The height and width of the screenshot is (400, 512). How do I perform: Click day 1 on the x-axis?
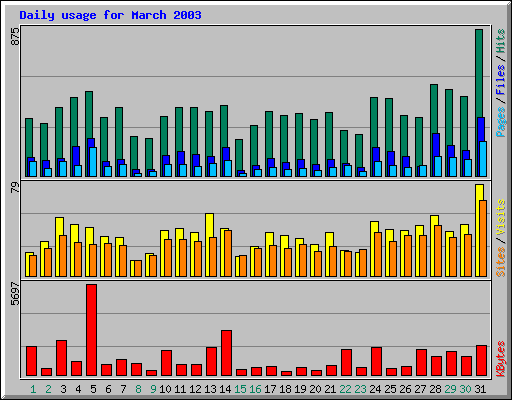[x=33, y=389]
